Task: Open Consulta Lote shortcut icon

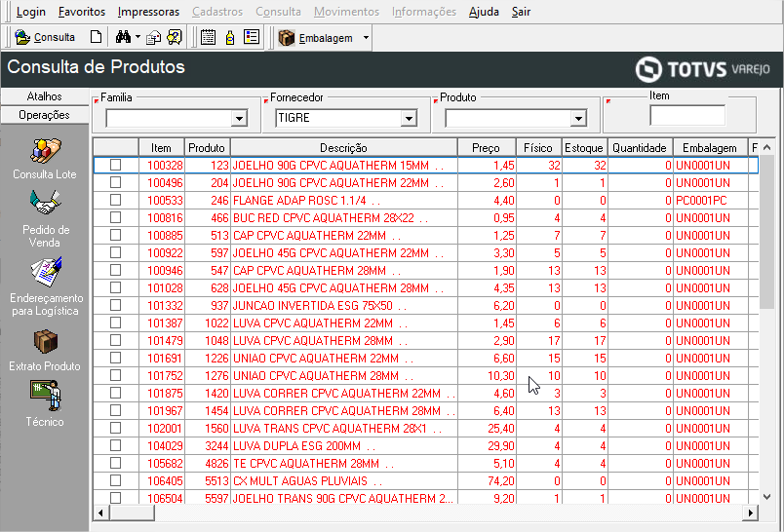Action: click(45, 151)
